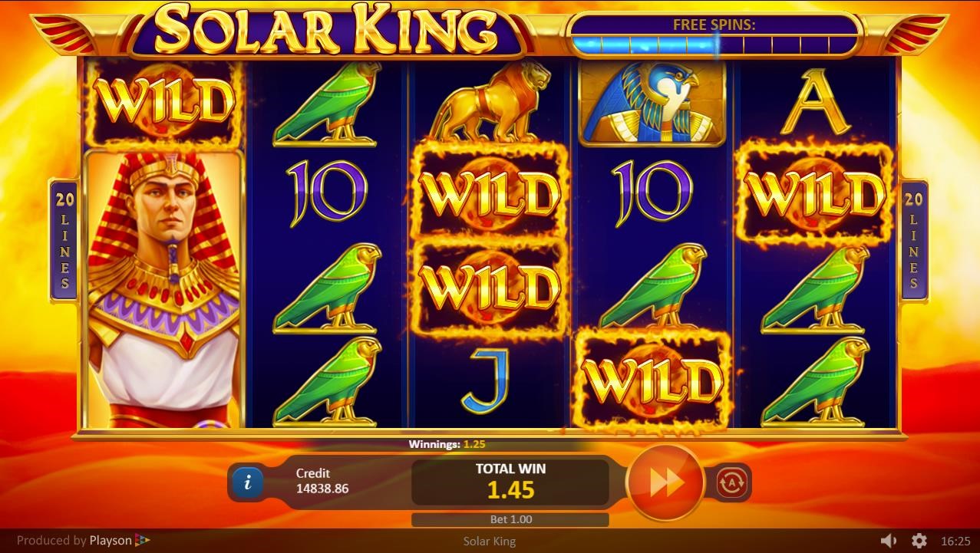Click the orange fast-forward spin button
This screenshot has height=553, width=980.
(665, 482)
